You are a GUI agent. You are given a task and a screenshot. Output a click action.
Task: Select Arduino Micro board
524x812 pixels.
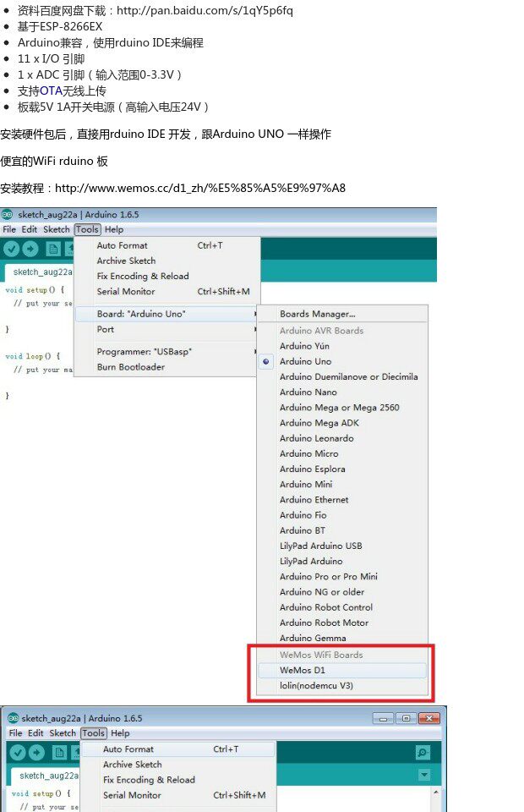pyautogui.click(x=342, y=453)
